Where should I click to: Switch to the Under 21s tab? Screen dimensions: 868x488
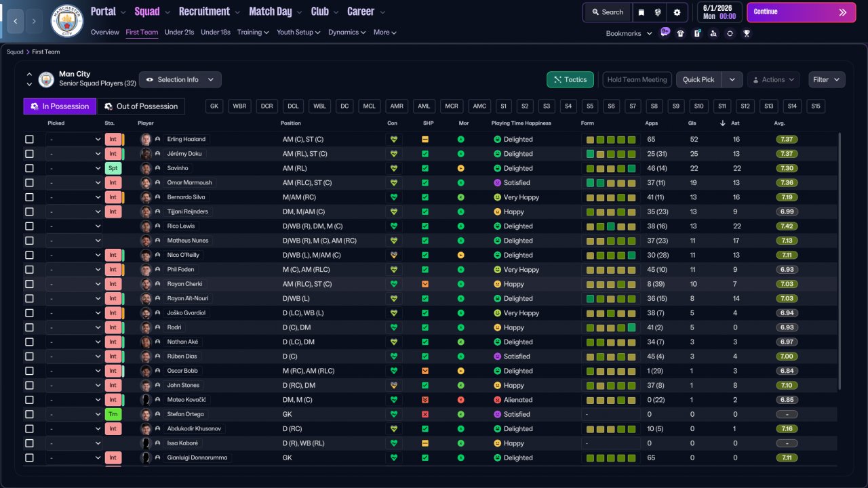(x=179, y=32)
